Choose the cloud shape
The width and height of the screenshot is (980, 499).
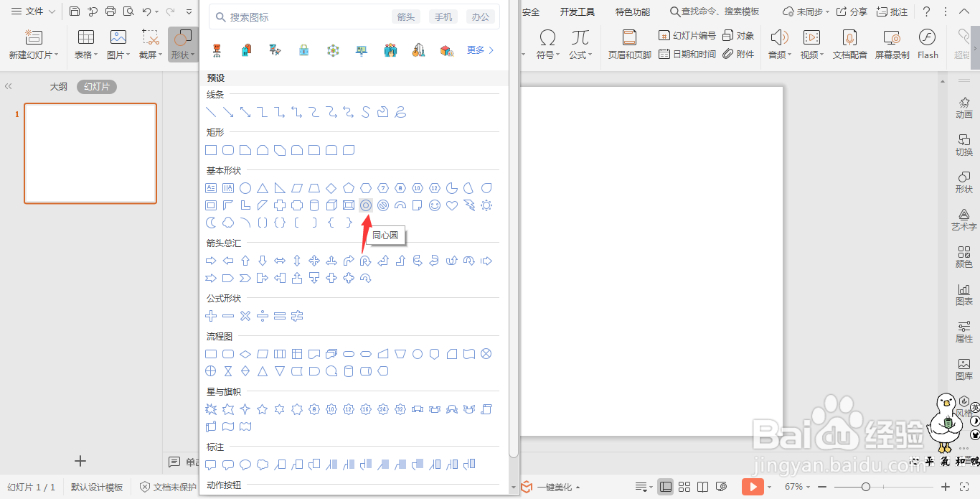click(x=228, y=223)
